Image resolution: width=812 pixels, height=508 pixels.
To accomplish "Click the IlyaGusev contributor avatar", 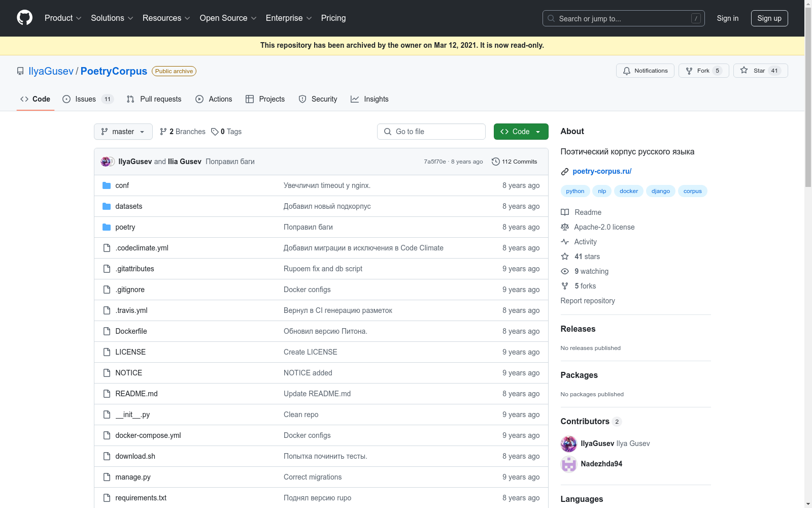I will coord(569,443).
